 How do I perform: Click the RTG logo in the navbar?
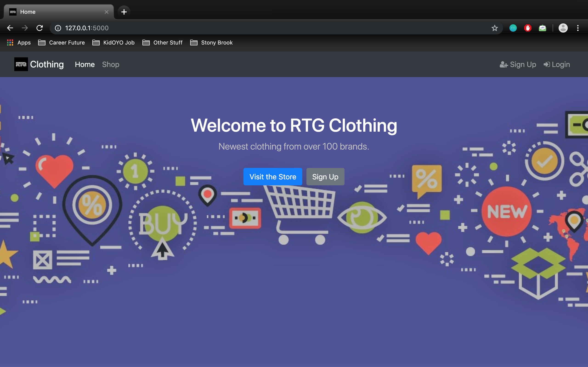[21, 64]
